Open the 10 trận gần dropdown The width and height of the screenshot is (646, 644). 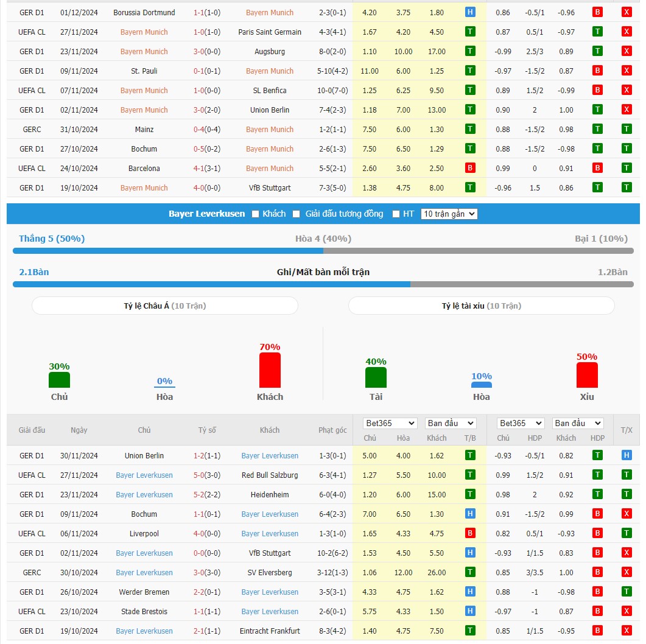(449, 214)
